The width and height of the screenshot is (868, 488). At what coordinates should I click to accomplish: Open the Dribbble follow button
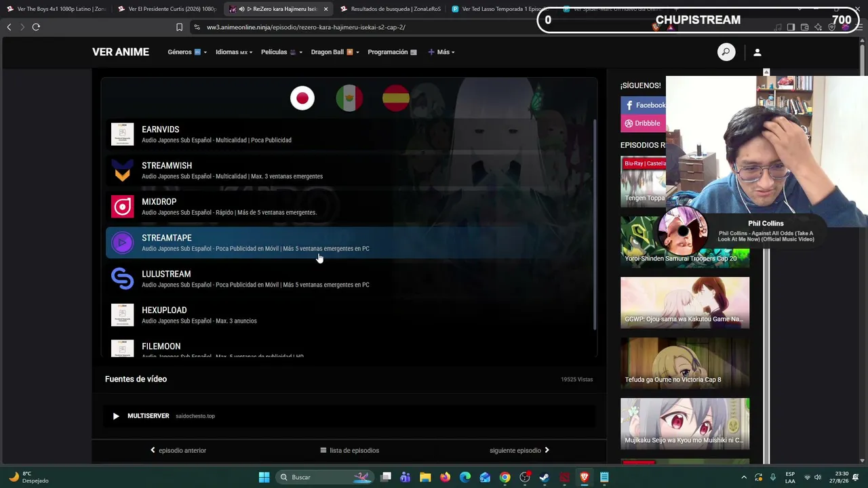[644, 123]
